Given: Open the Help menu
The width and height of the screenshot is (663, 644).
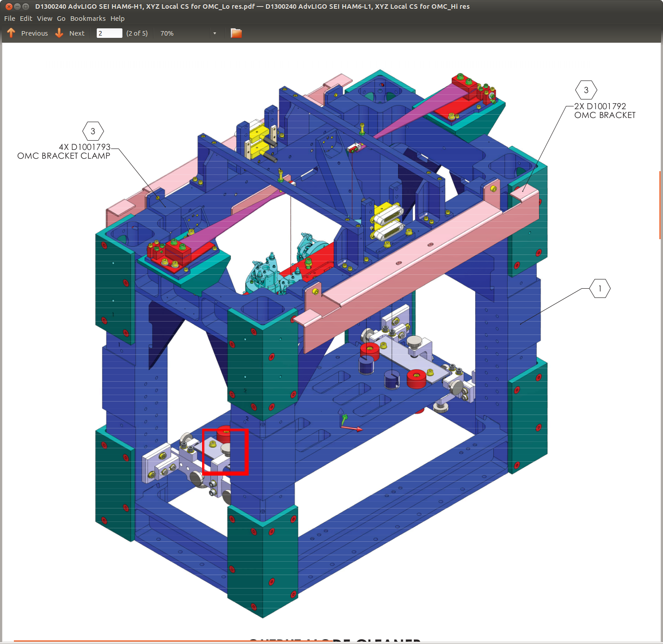Looking at the screenshot, I should tap(117, 19).
